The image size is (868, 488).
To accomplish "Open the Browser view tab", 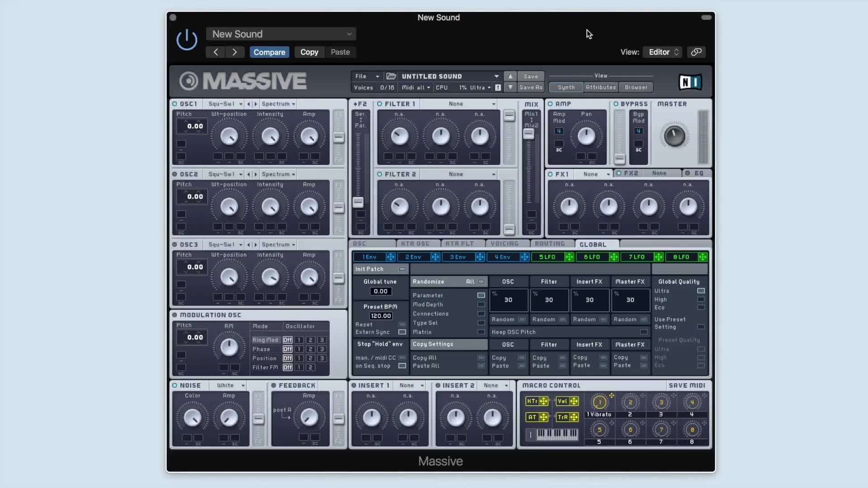I will click(x=636, y=87).
